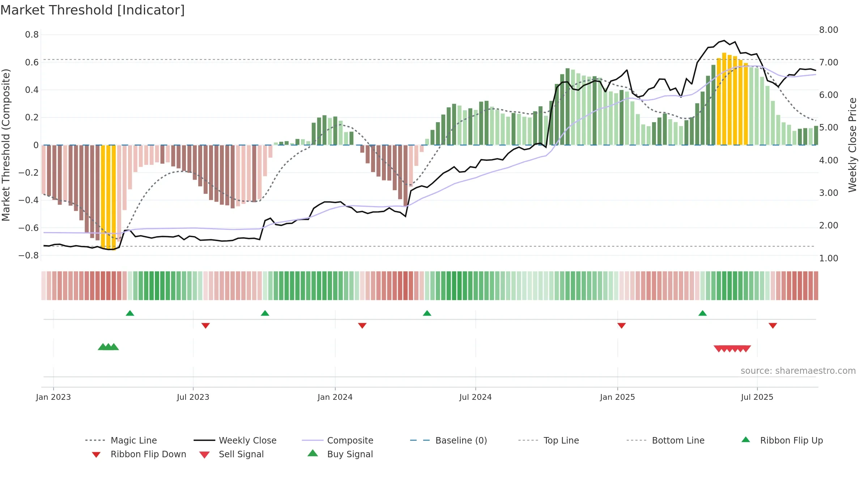
Task: Click the Weekly Close Price axis title
Action: pos(852,145)
